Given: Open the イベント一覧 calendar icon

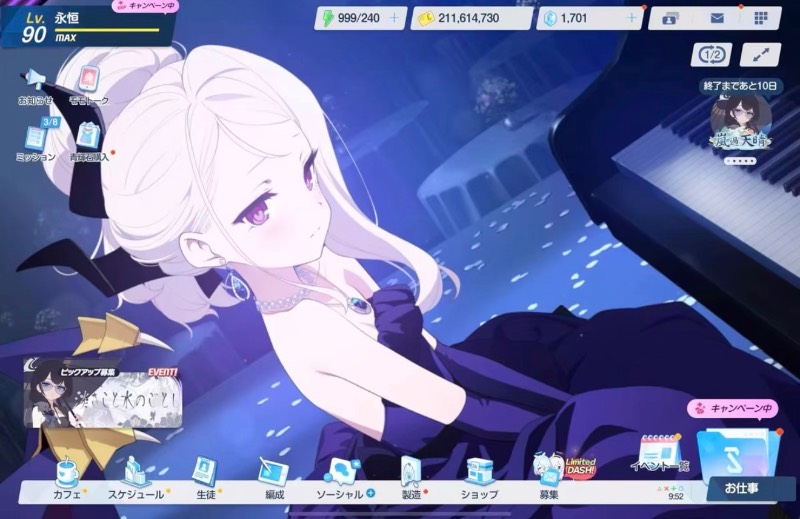Looking at the screenshot, I should (660, 453).
